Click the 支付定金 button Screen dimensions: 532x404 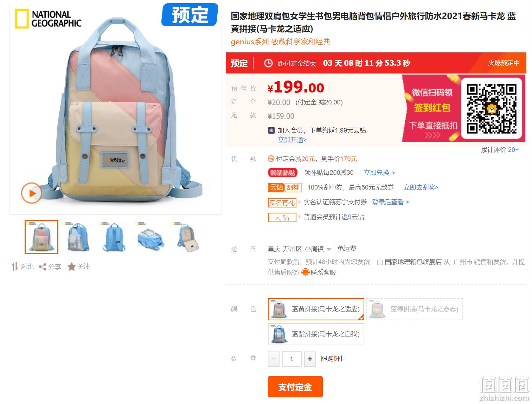click(295, 387)
